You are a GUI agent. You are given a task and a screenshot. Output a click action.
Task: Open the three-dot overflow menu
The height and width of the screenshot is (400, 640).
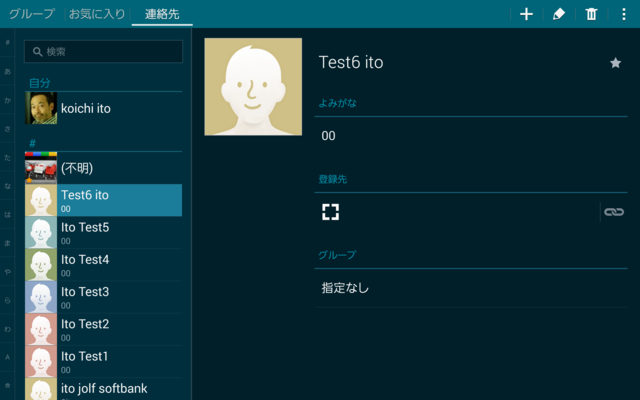coord(623,14)
